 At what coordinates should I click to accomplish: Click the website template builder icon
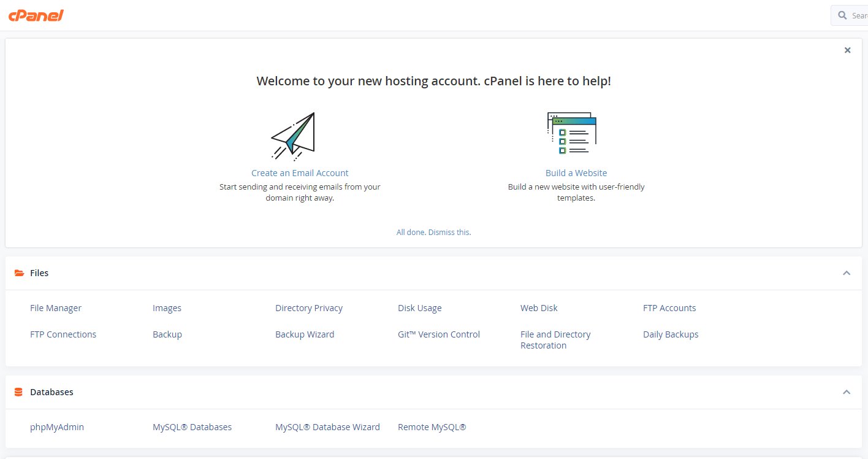click(571, 133)
